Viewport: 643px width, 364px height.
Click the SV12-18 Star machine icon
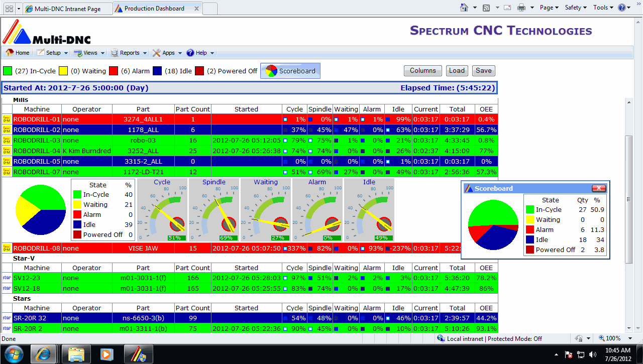tap(7, 289)
